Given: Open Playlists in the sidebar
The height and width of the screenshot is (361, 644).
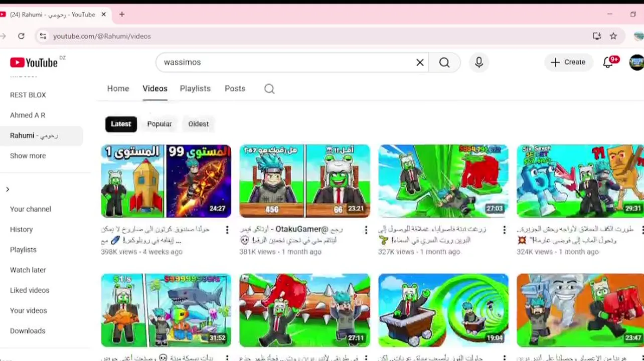Looking at the screenshot, I should coord(23,250).
